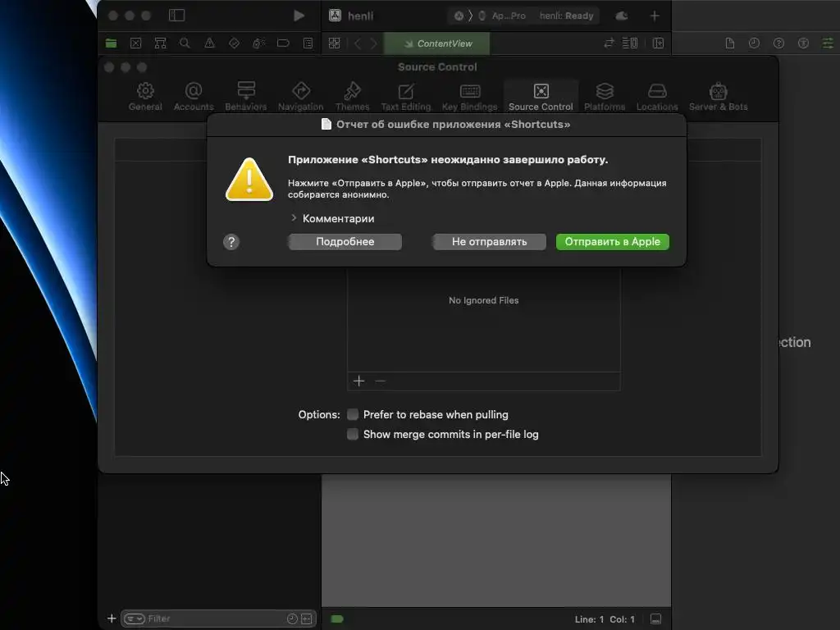840x630 pixels.
Task: Open the Platforms settings tab
Action: click(x=605, y=97)
